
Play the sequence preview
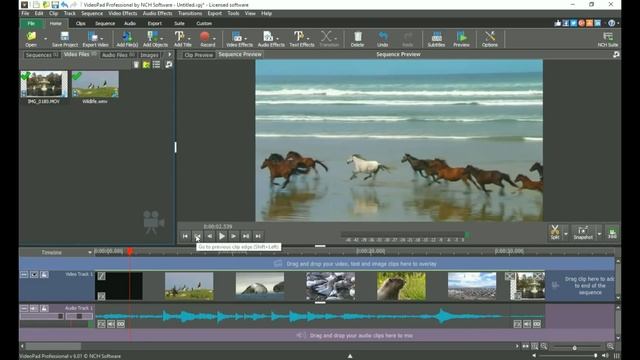pyautogui.click(x=222, y=236)
